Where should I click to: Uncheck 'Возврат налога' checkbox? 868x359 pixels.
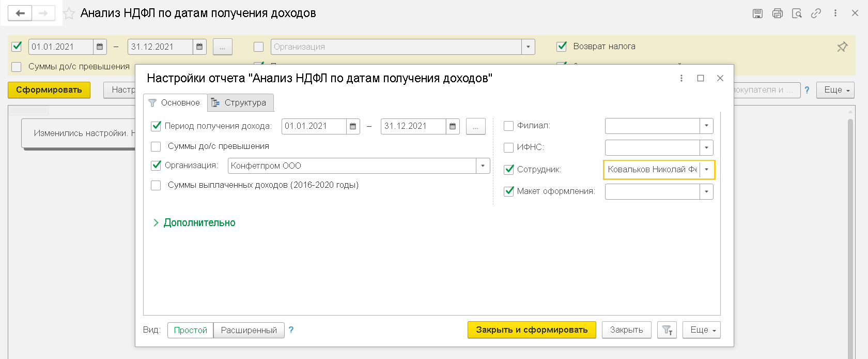point(562,47)
